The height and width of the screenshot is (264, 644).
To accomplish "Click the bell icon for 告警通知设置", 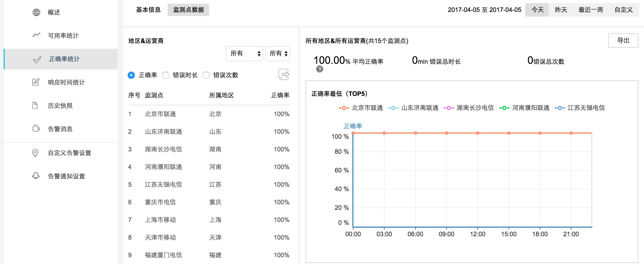I will [36, 176].
